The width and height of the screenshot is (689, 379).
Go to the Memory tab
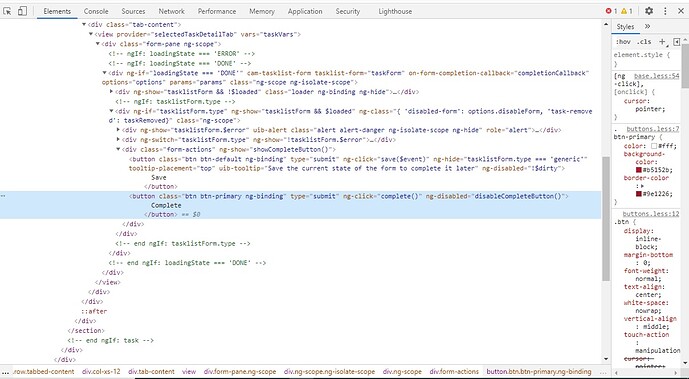click(262, 11)
